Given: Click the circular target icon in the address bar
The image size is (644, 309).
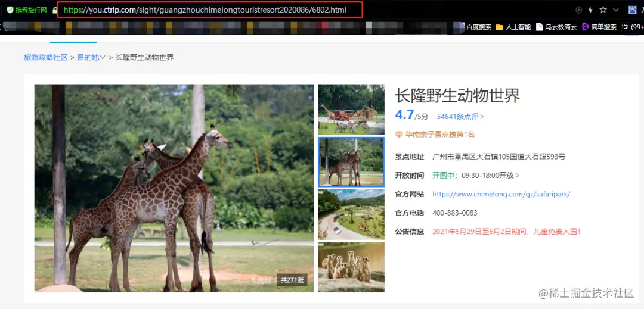Looking at the screenshot, I should coord(578,10).
